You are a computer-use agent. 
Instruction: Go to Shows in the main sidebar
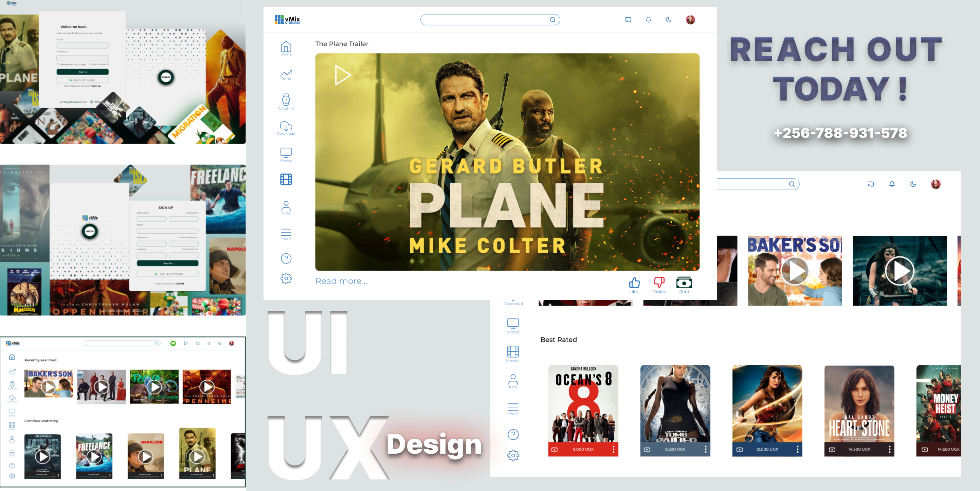click(x=286, y=155)
